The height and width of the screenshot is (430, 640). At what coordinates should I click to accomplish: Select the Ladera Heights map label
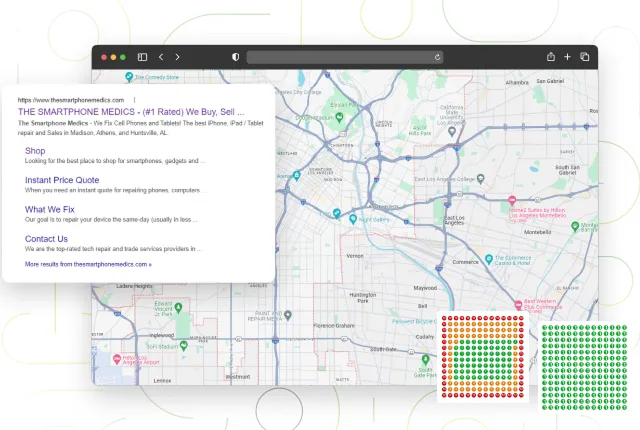pos(134,286)
